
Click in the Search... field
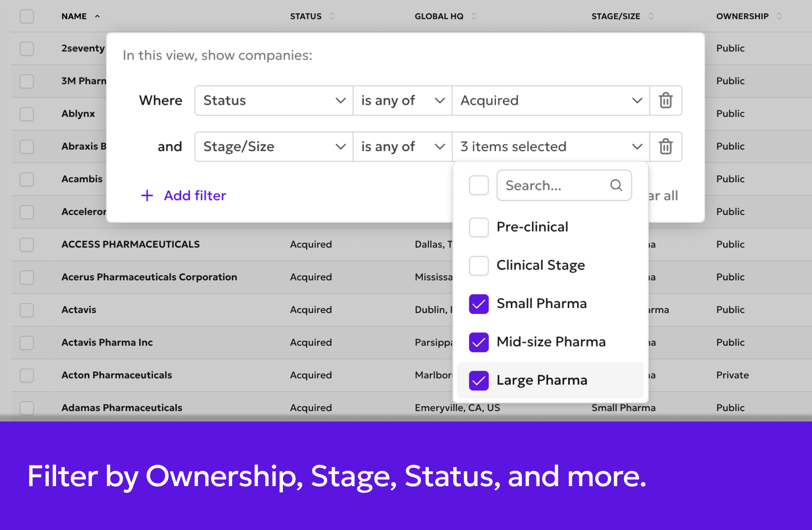(x=564, y=185)
